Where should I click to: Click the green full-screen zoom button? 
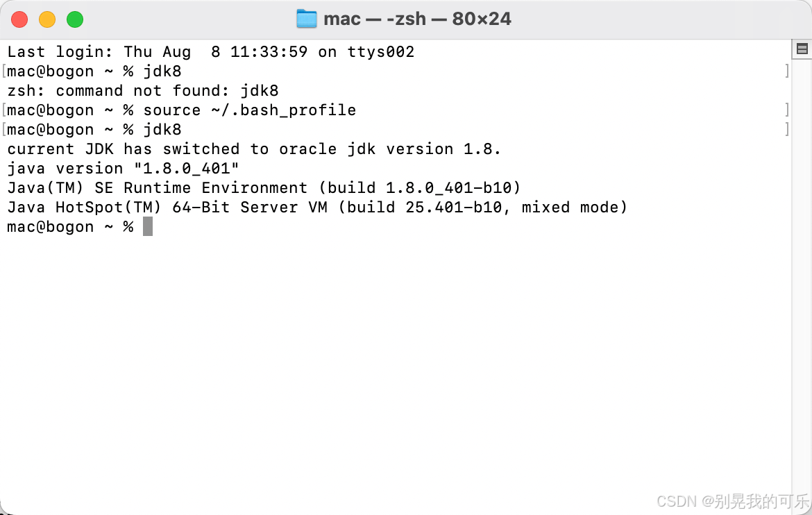click(75, 19)
